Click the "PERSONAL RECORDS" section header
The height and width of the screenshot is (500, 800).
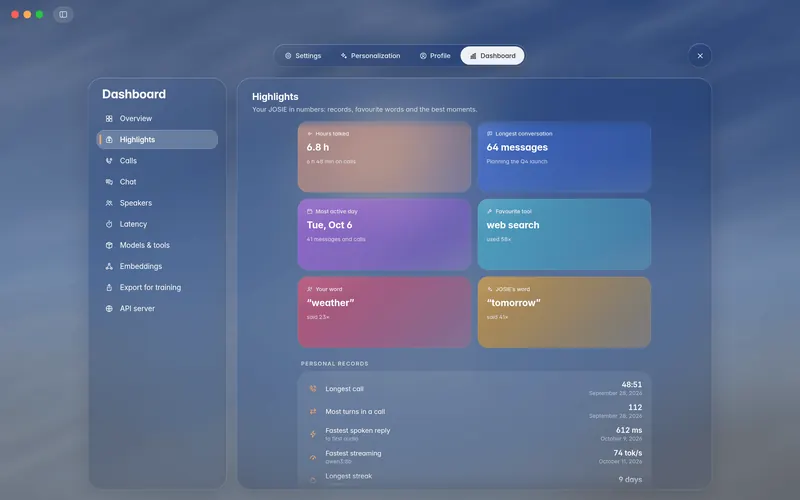(x=334, y=364)
